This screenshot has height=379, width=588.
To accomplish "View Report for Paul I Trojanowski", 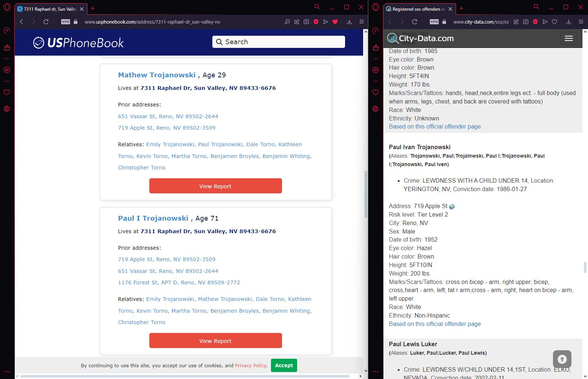I will tap(215, 341).
